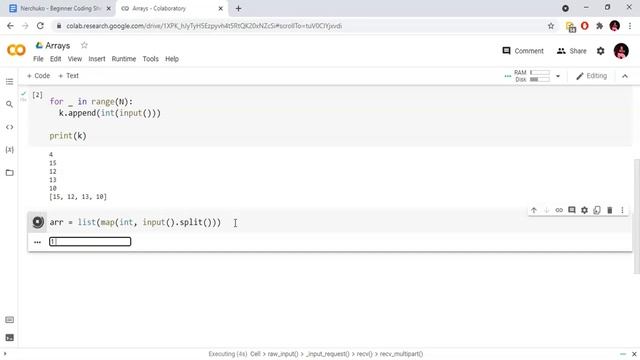This screenshot has height=360, width=640.
Task: Expand the RAM Disk resources dropdown arrow
Action: 558,76
